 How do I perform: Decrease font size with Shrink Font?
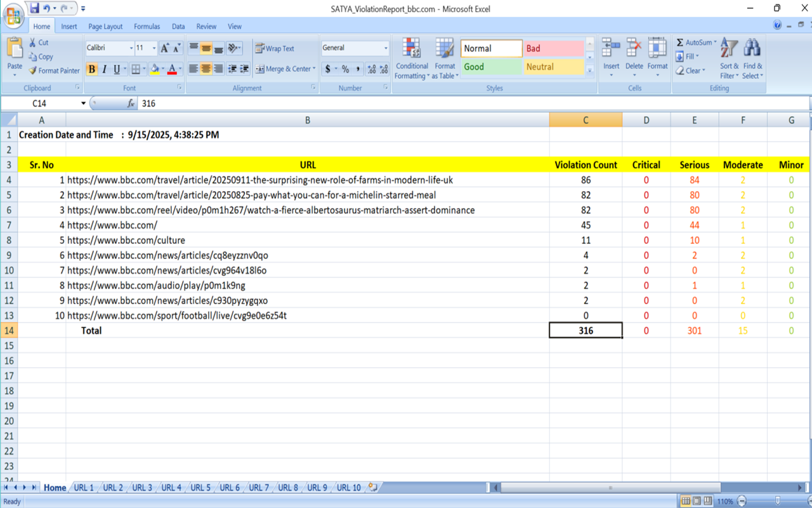pyautogui.click(x=177, y=48)
